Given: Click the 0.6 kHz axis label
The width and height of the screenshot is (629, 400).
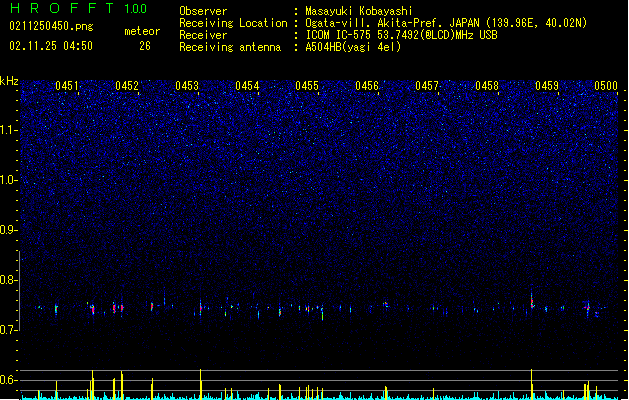Looking at the screenshot, I should pos(8,380).
